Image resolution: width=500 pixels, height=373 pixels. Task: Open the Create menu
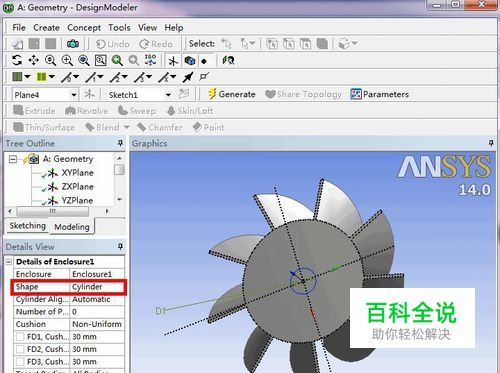46,28
